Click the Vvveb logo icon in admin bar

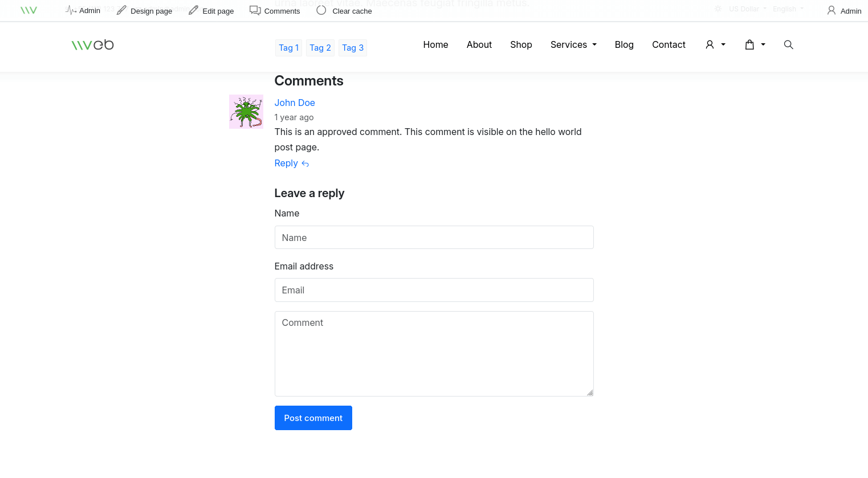coord(28,10)
